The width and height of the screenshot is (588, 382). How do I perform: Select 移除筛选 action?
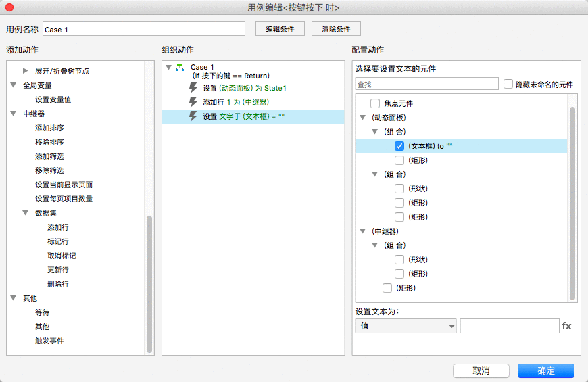point(49,171)
